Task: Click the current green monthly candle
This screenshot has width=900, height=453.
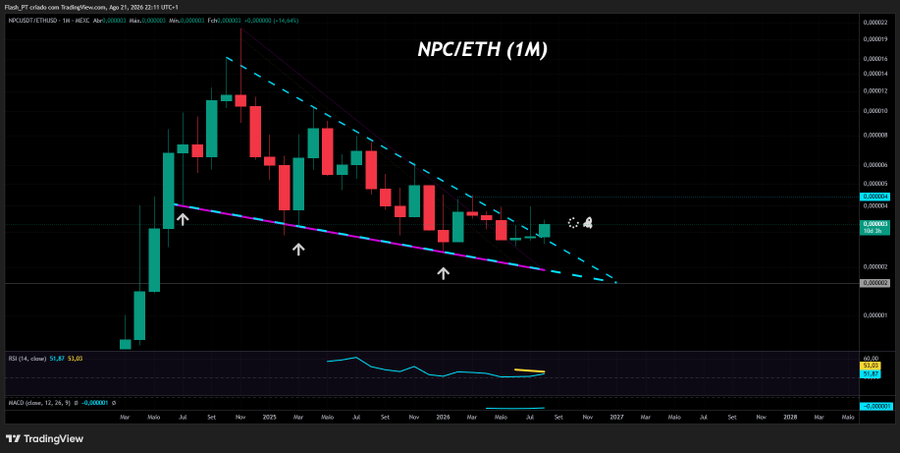Action: [544, 230]
